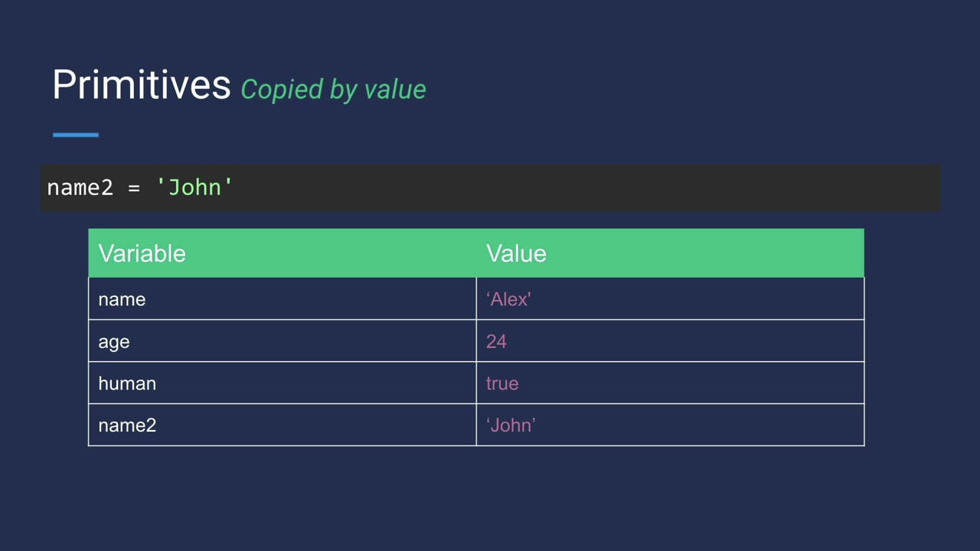
Task: Click the word 'value' in green subtitle
Action: point(395,89)
